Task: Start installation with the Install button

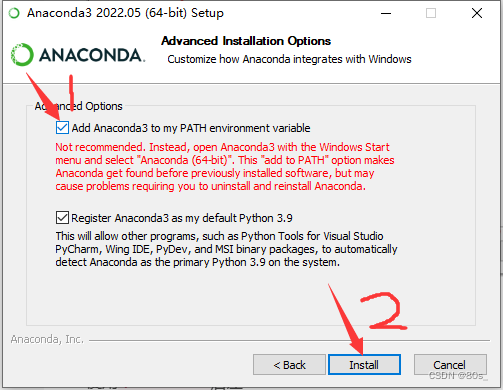Action: click(x=364, y=365)
